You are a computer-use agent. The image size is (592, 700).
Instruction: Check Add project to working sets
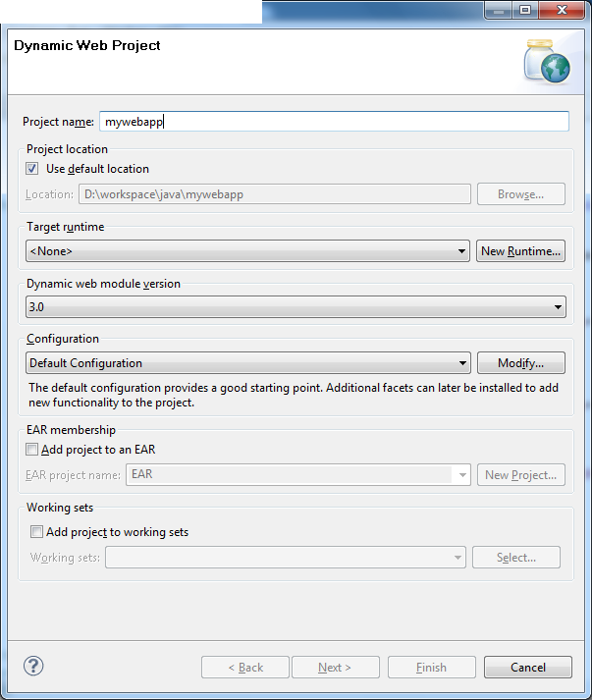pos(36,532)
